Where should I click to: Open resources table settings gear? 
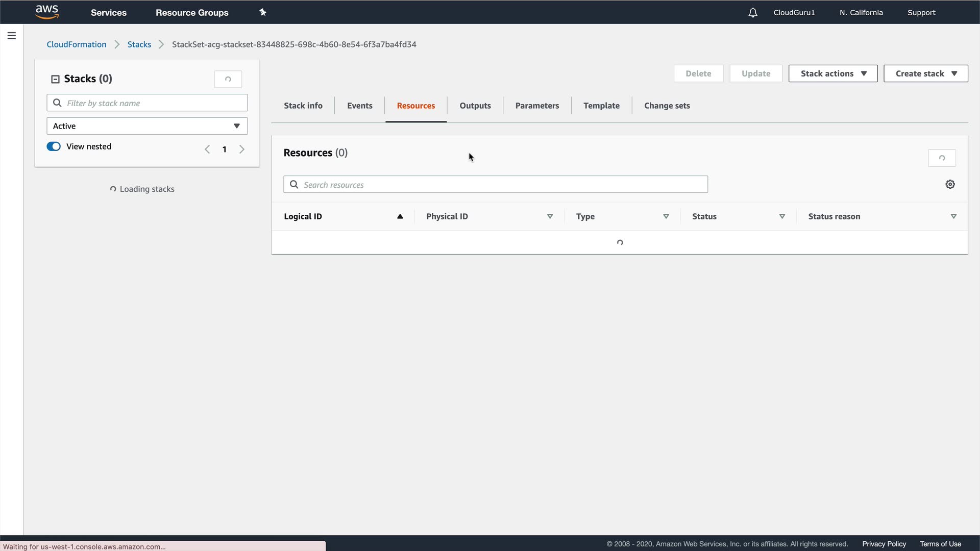click(950, 184)
